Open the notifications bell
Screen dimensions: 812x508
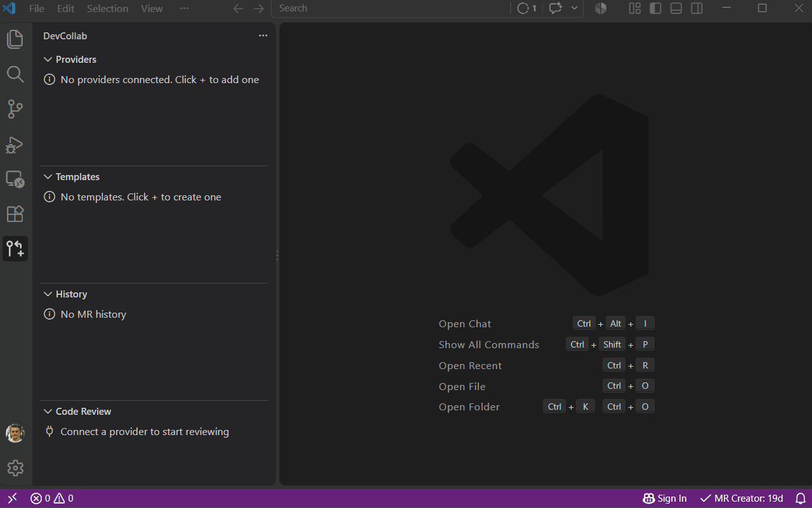point(801,498)
